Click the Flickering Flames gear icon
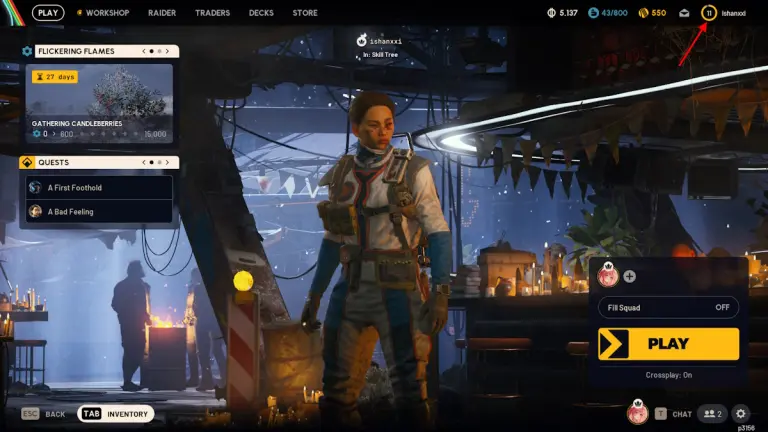Screen dimensions: 768x432 tap(27, 51)
